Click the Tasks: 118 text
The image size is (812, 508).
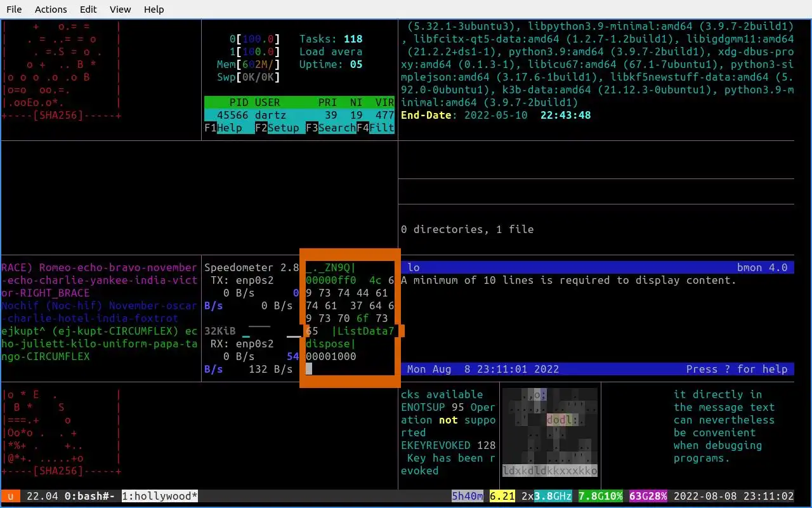coord(331,39)
